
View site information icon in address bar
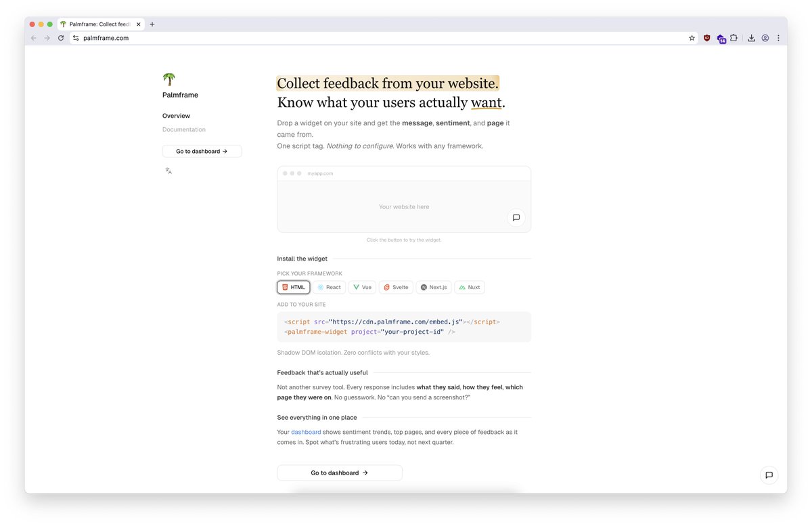point(76,38)
